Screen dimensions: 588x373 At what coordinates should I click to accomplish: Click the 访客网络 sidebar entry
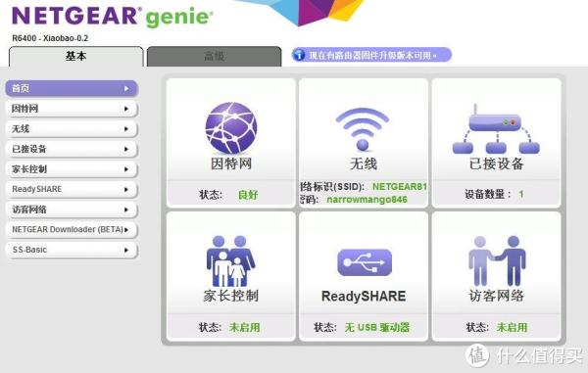pos(72,210)
